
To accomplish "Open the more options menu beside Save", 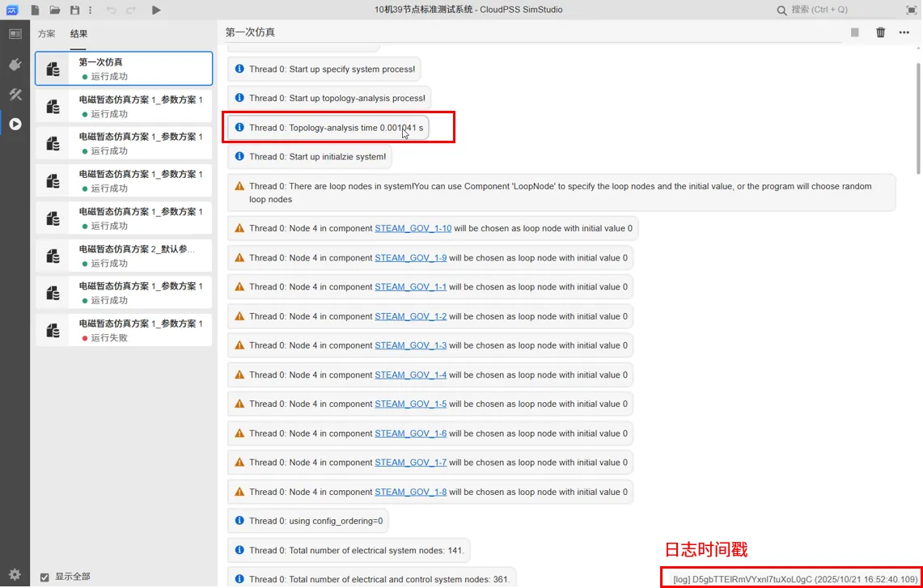I will (x=90, y=10).
